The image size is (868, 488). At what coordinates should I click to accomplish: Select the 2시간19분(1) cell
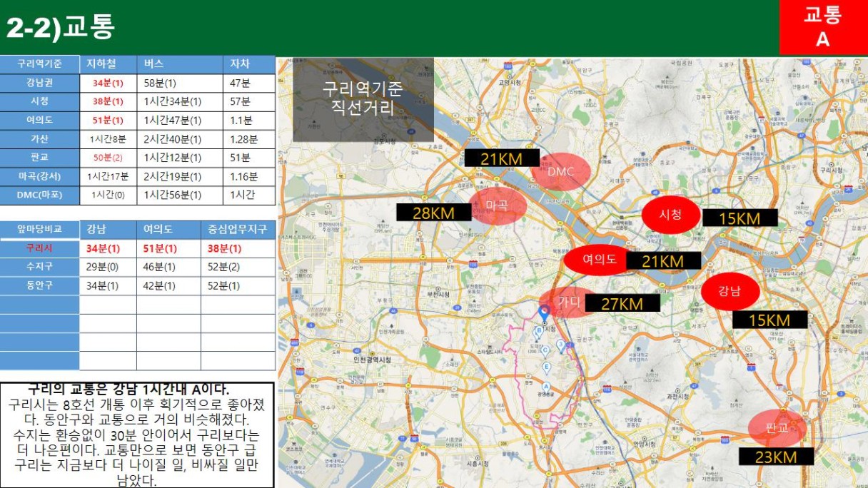tap(179, 176)
